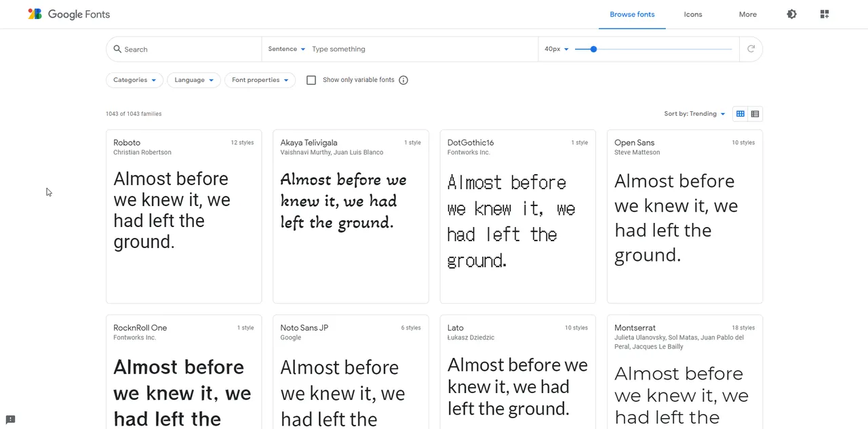Image resolution: width=868 pixels, height=429 pixels.
Task: Open the Montserrat font card
Action: [685, 372]
